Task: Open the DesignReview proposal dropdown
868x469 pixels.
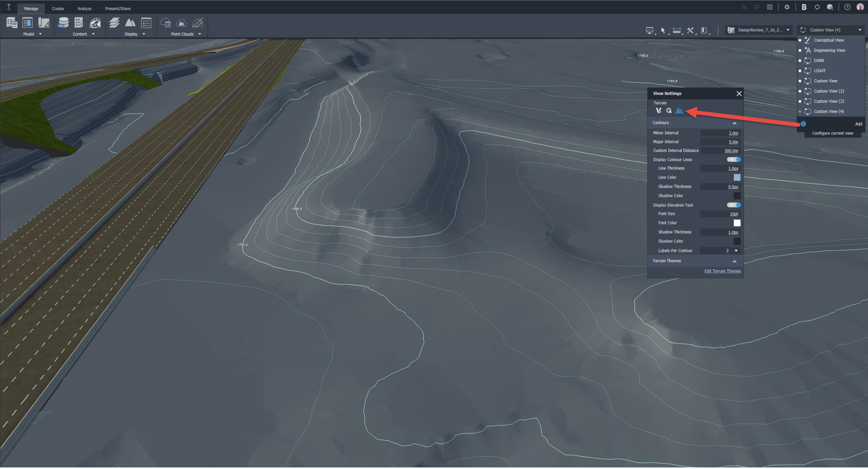Action: [x=758, y=30]
